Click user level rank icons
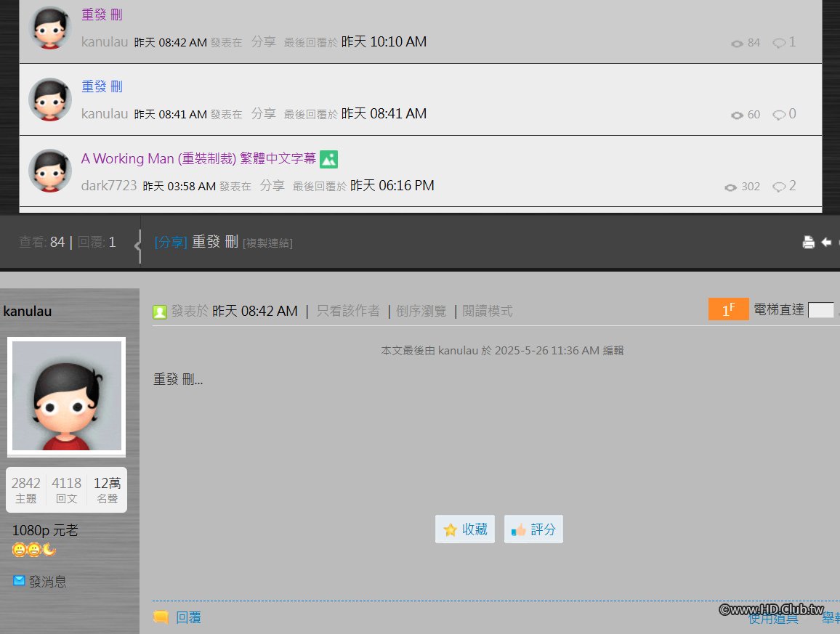This screenshot has width=840, height=634. tap(33, 550)
